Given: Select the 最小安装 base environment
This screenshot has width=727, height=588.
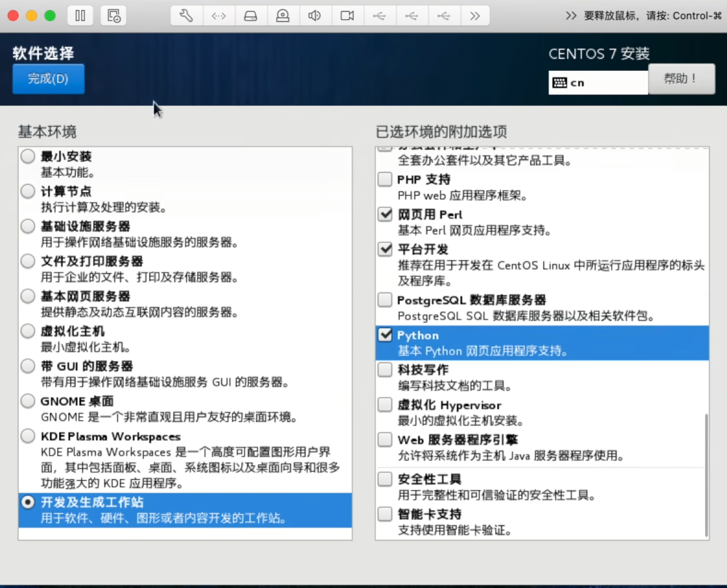Looking at the screenshot, I should pos(28,156).
